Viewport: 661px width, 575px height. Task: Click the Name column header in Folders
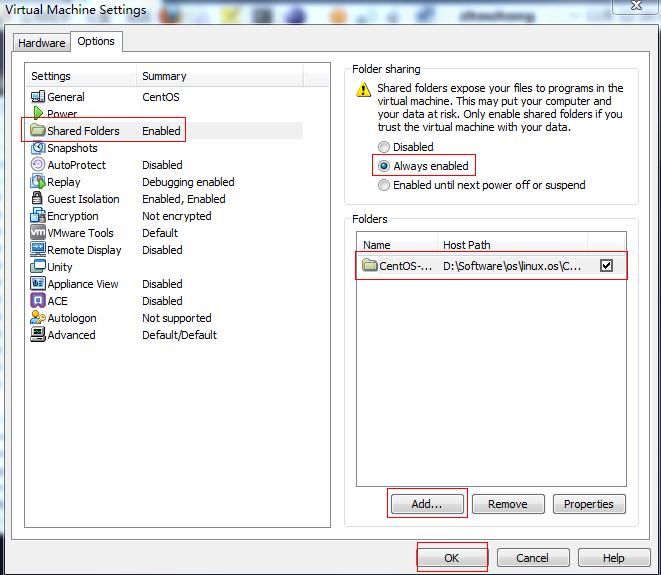pos(397,245)
